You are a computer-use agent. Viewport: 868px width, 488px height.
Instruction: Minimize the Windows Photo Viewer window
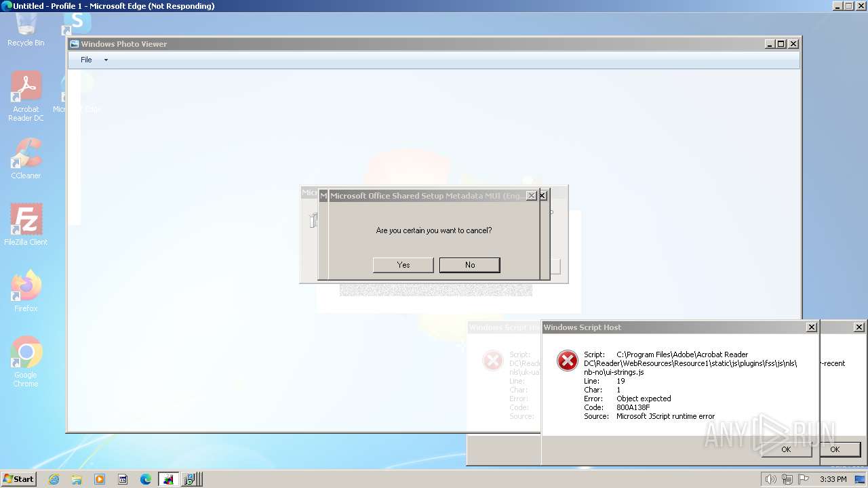(770, 44)
